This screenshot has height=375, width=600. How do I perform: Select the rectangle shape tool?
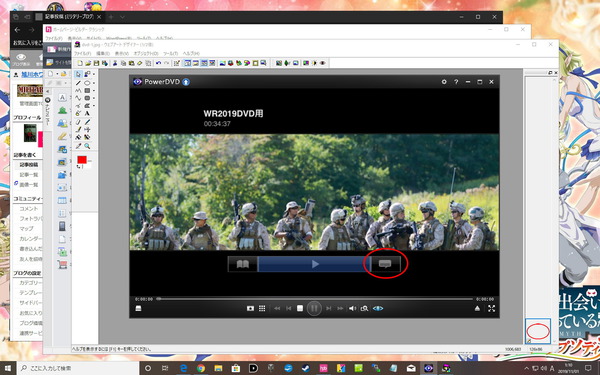87,91
